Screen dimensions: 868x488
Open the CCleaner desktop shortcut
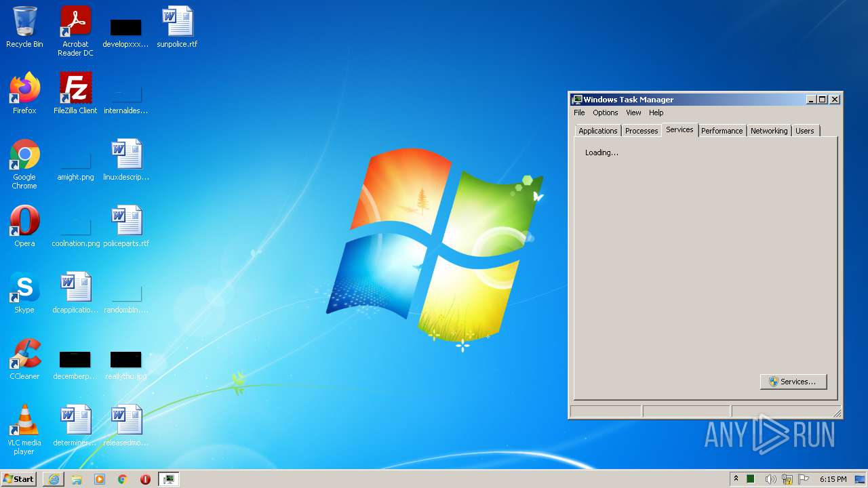pos(24,359)
